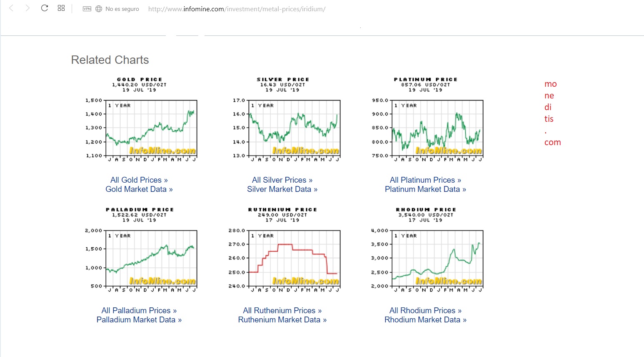
Task: Focus the infomine.com URL address field
Action: 237,9
